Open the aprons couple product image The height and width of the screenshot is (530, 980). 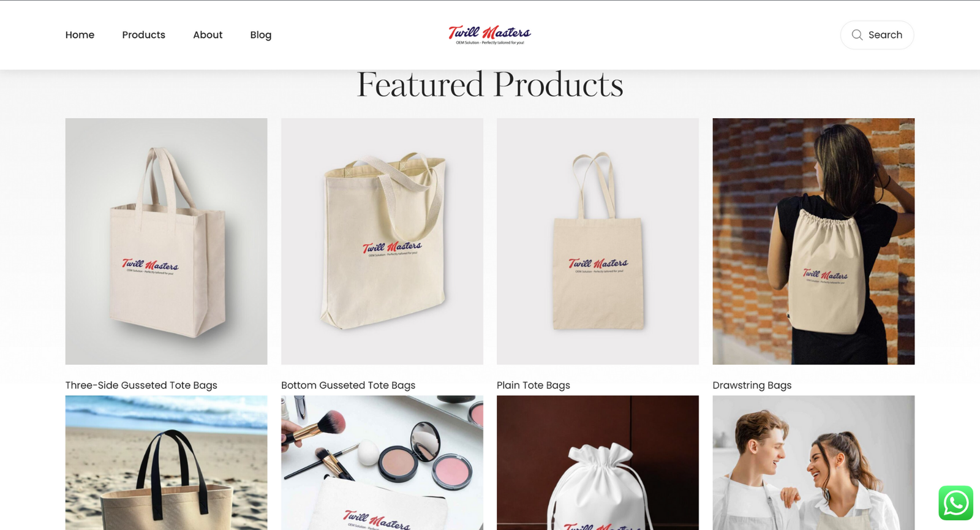pos(813,463)
